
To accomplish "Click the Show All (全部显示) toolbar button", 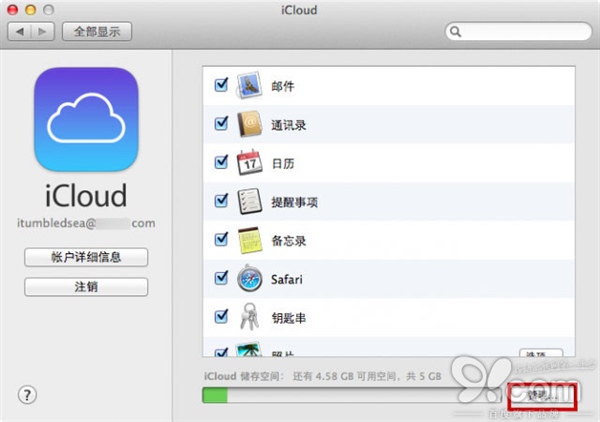I will tap(97, 31).
